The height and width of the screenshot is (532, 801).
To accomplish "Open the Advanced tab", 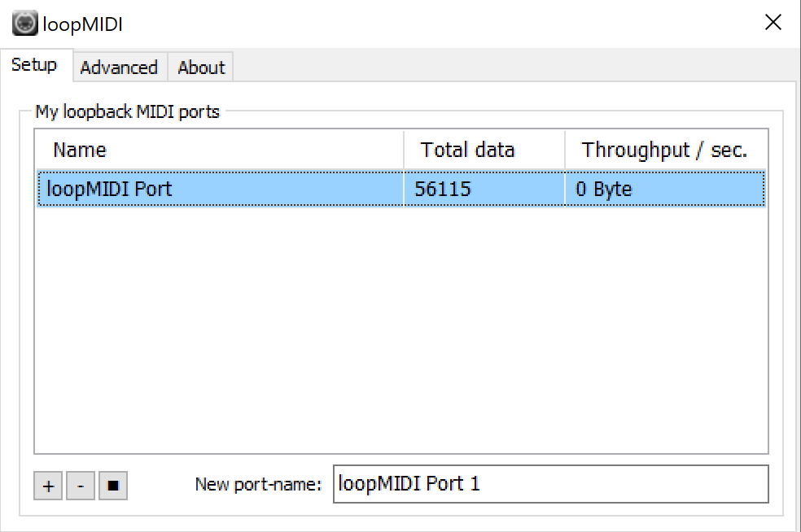I will 119,68.
